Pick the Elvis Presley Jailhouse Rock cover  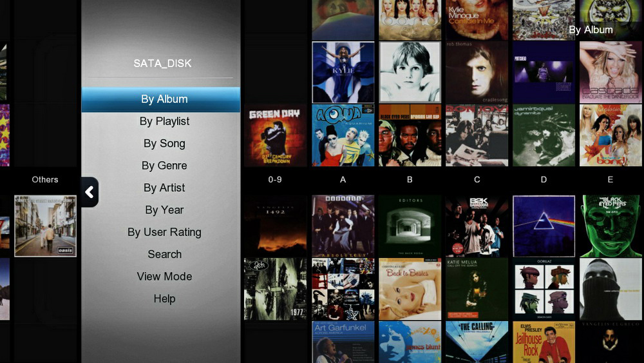click(544, 342)
